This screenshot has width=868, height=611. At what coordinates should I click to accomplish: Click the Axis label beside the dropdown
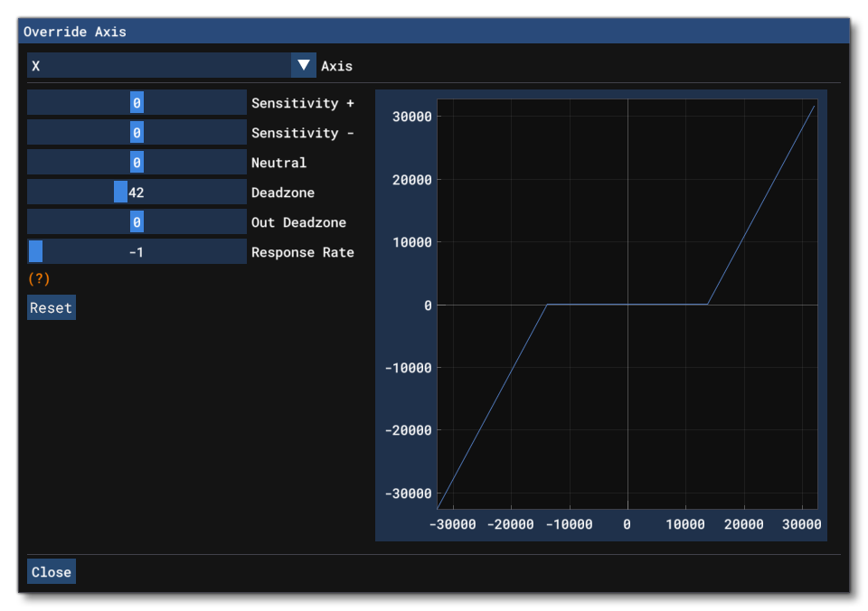(336, 66)
